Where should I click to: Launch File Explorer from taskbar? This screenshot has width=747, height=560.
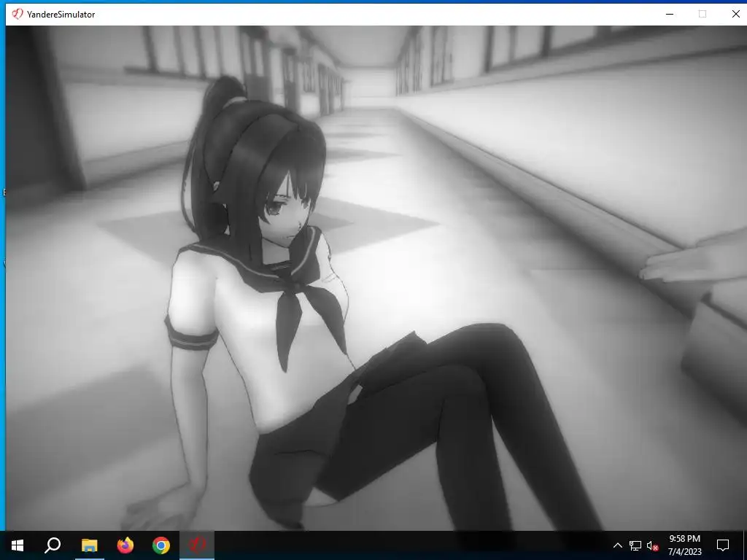click(89, 545)
